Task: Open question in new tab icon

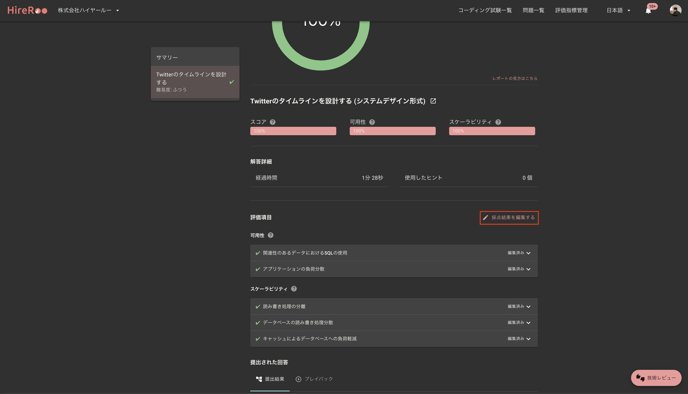Action: 433,101
